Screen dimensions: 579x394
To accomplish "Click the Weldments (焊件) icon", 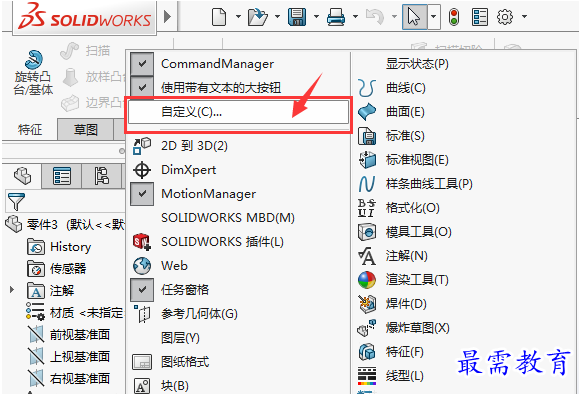I will (367, 304).
